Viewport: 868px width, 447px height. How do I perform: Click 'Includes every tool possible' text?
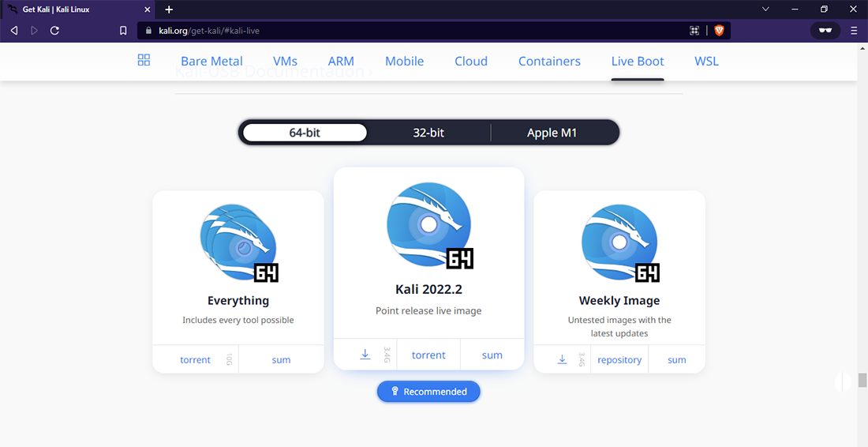[x=238, y=320]
